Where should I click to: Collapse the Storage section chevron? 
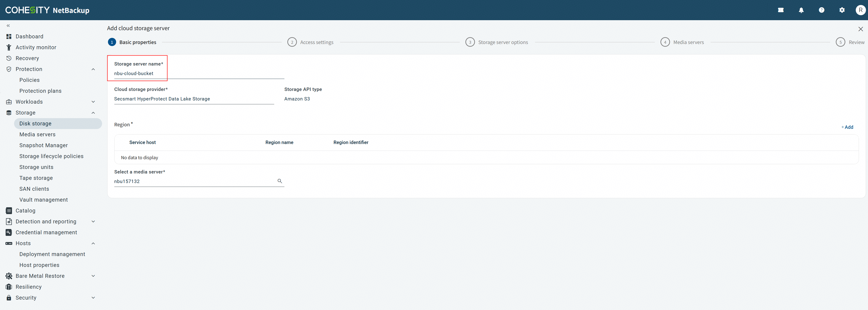coord(93,112)
